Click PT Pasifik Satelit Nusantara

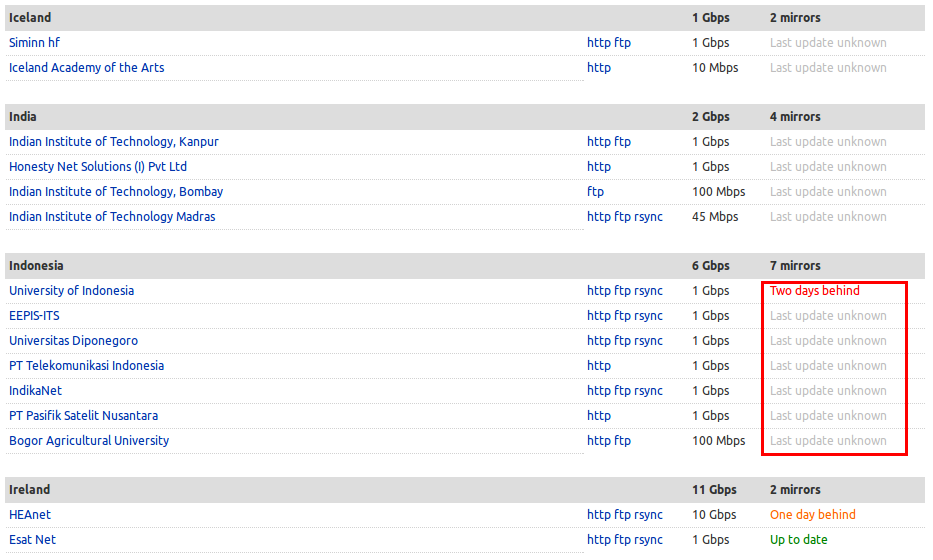[x=83, y=416]
